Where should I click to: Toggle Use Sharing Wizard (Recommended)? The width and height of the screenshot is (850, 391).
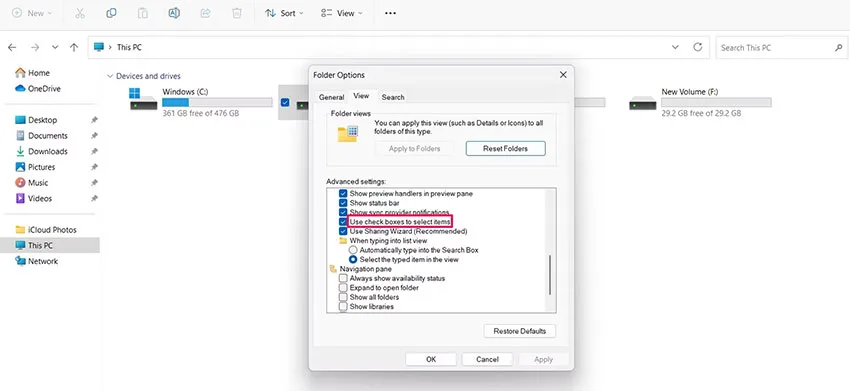point(343,231)
